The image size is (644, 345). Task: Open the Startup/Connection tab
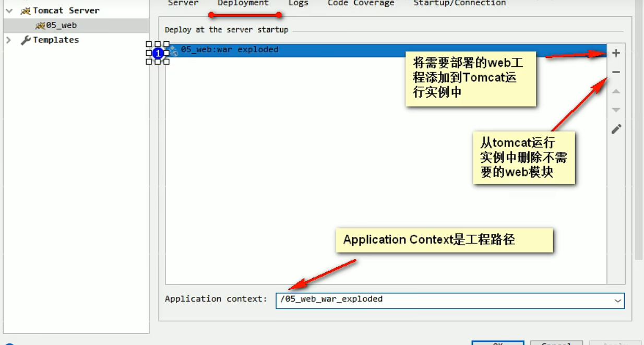coord(460,3)
